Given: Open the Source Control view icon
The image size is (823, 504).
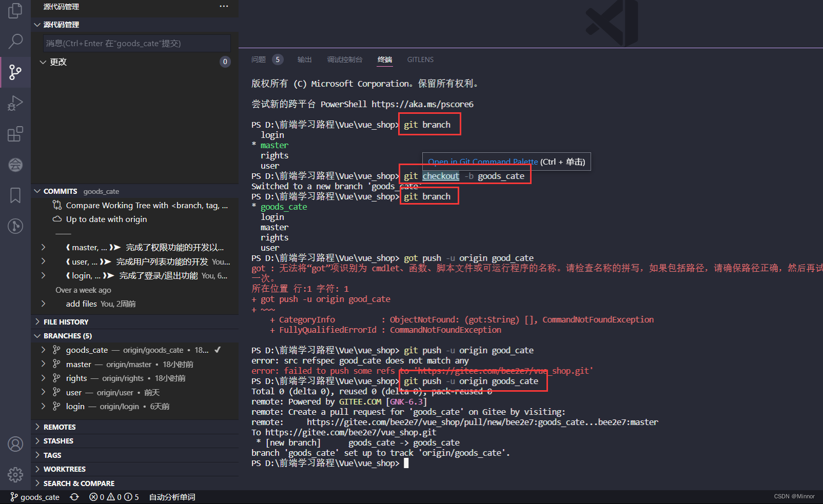Looking at the screenshot, I should click(15, 72).
